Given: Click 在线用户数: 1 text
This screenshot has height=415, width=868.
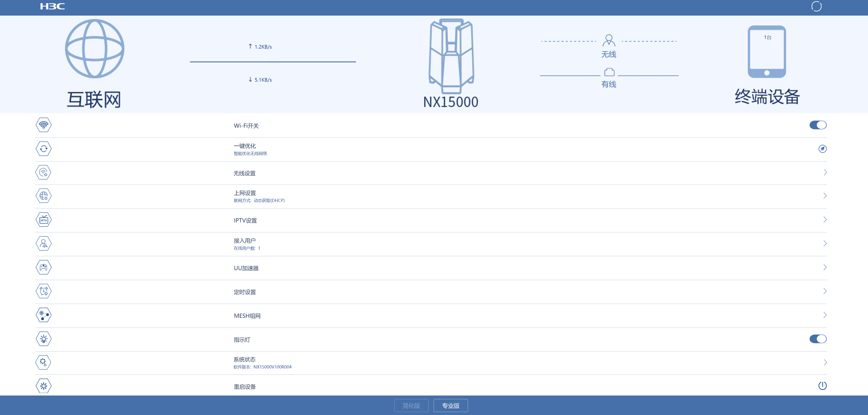Looking at the screenshot, I should (x=247, y=248).
